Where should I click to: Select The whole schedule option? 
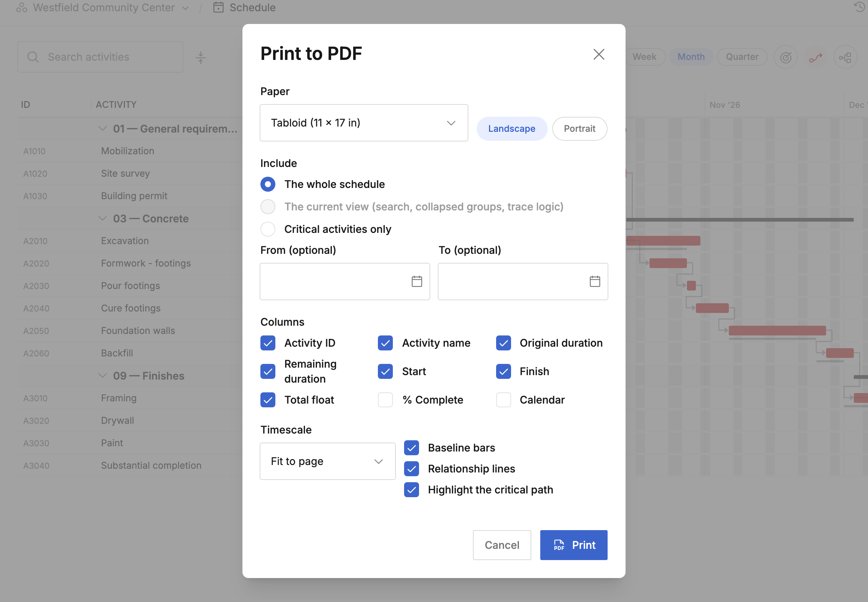point(268,184)
